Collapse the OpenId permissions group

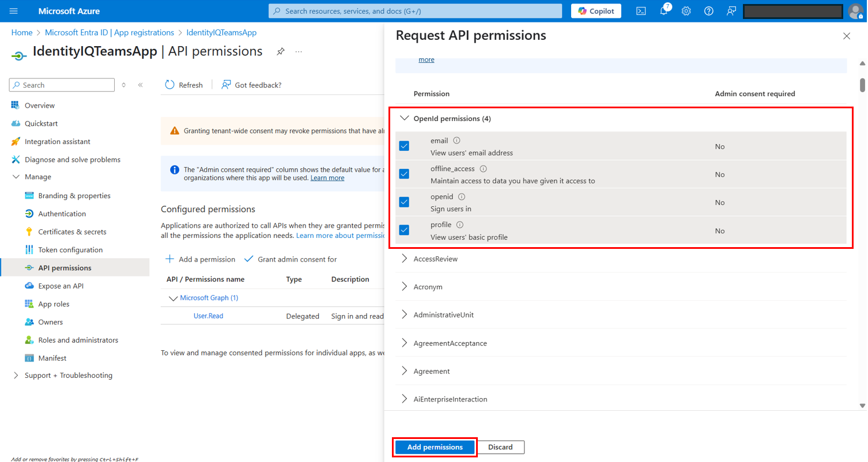[x=404, y=118]
